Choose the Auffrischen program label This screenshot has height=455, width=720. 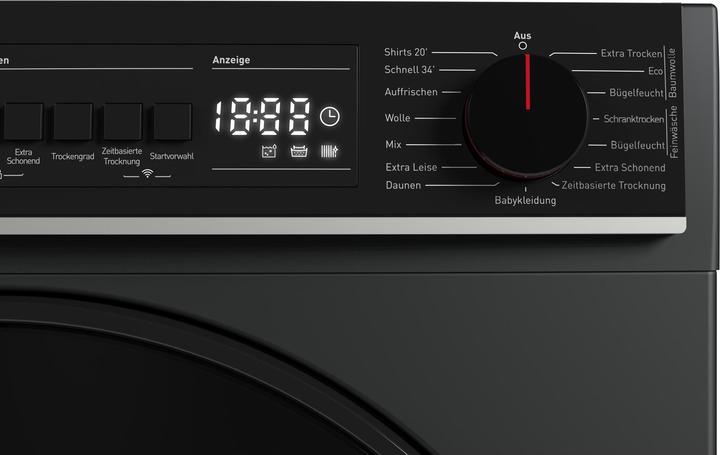411,92
